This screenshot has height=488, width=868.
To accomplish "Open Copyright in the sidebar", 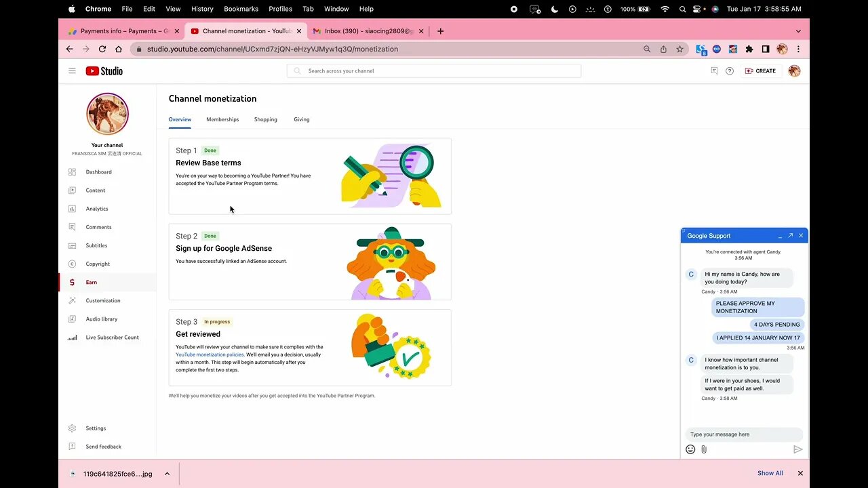I will pos(98,264).
